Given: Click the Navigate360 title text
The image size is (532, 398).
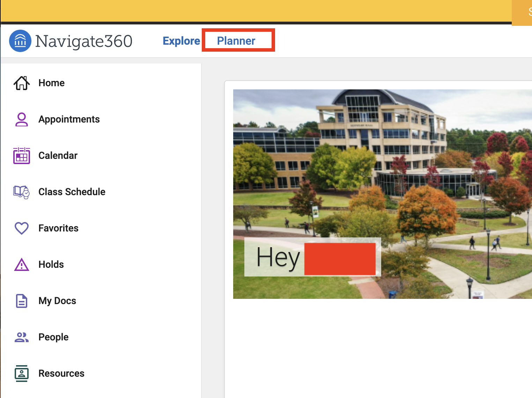Looking at the screenshot, I should 84,41.
